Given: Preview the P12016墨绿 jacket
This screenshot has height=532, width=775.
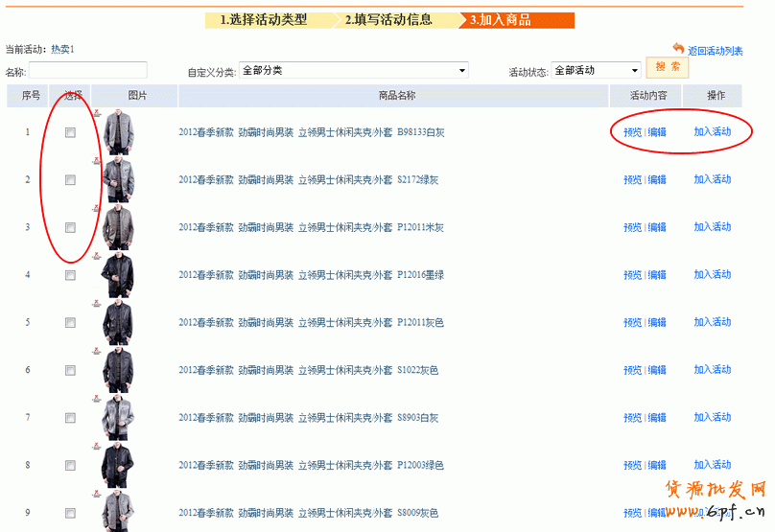Looking at the screenshot, I should pyautogui.click(x=632, y=275).
